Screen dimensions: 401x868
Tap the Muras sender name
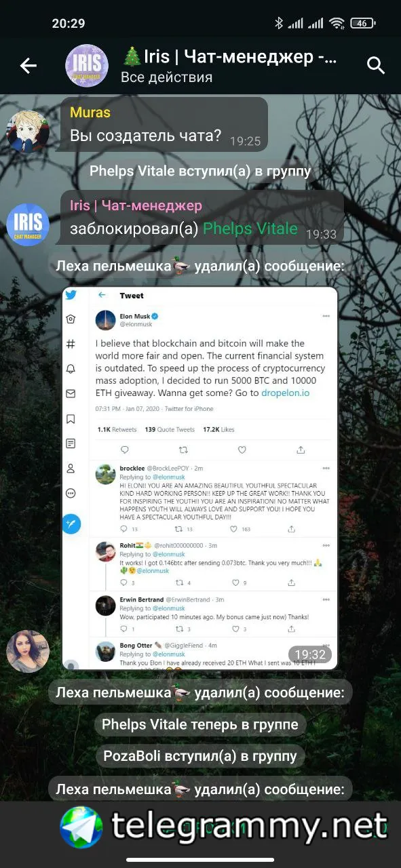click(90, 112)
